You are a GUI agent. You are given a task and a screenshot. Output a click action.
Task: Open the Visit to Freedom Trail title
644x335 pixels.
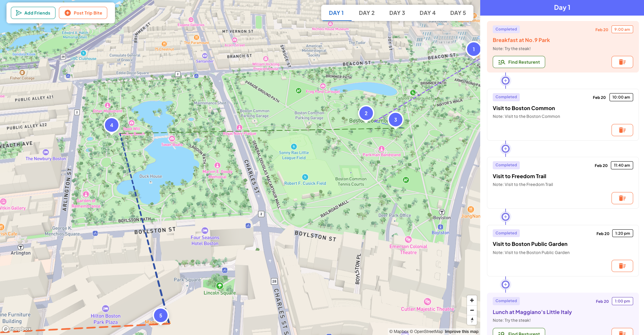point(519,176)
